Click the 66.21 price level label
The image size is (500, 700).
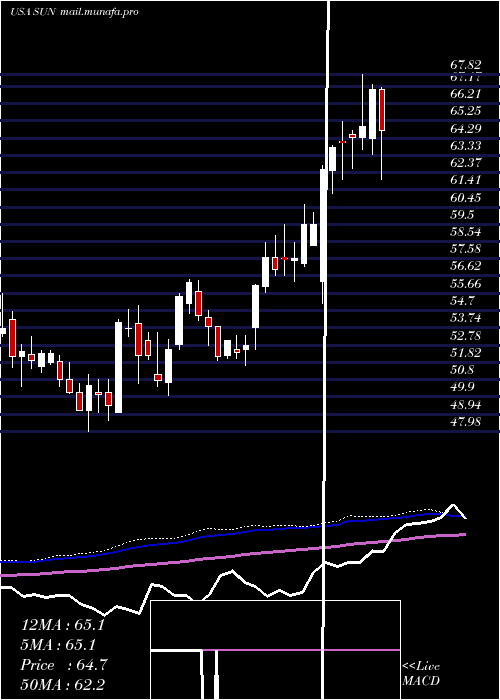tap(465, 94)
